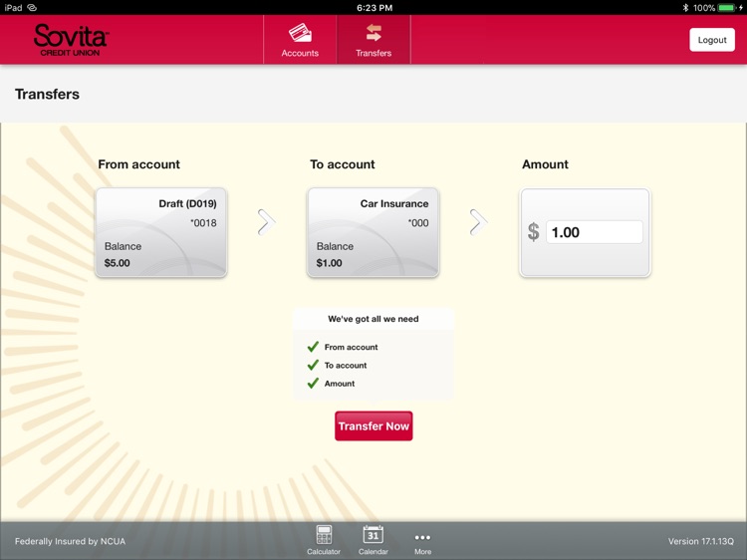The height and width of the screenshot is (560, 747).
Task: Click the Amount green checkmark
Action: [313, 383]
